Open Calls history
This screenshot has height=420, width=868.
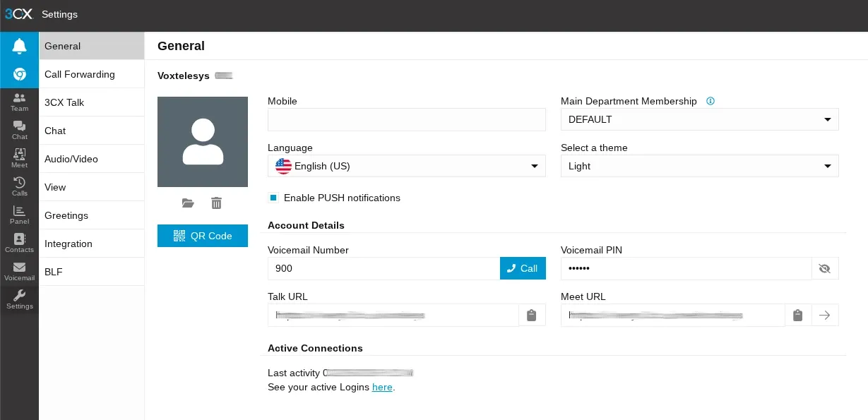(19, 187)
